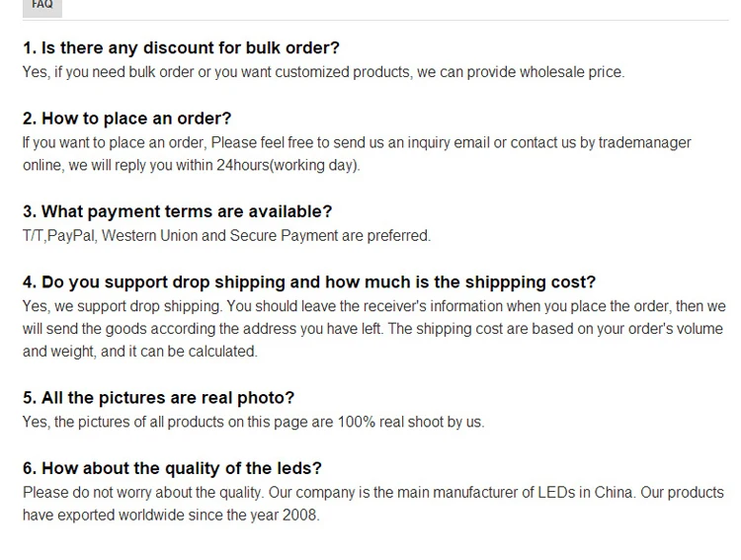Click the T/T, PayPal, Western Union answer line
The width and height of the screenshot is (741, 560).
click(227, 235)
